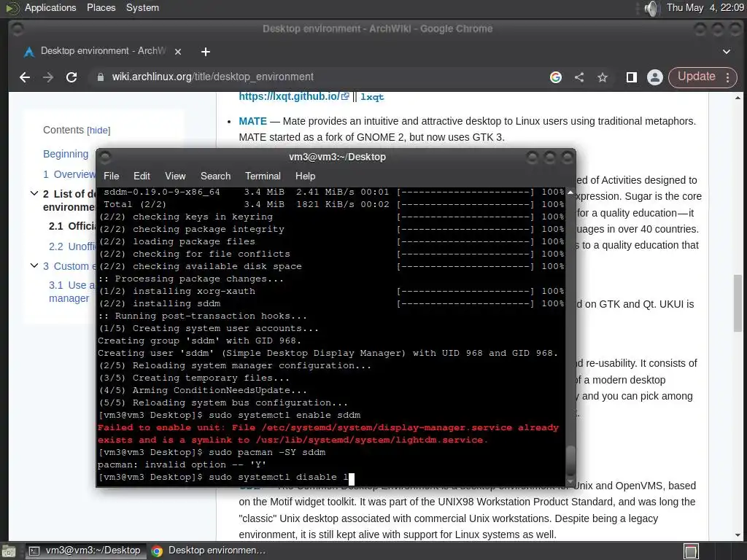
Task: Open a new Chrome tab
Action: (205, 52)
